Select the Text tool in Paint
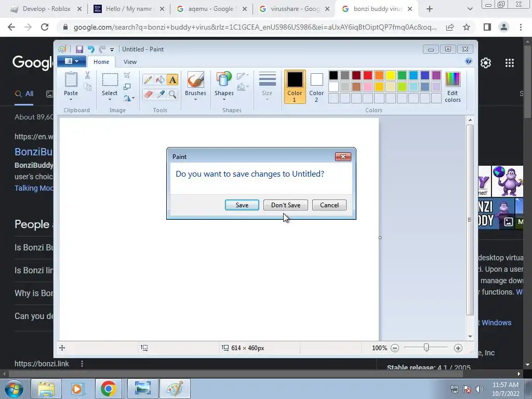 pos(172,79)
